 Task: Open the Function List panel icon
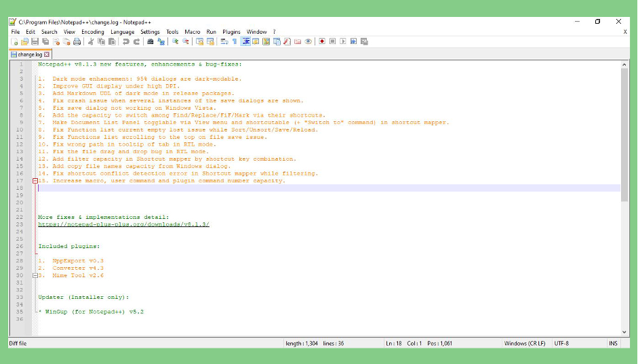pyautogui.click(x=287, y=41)
